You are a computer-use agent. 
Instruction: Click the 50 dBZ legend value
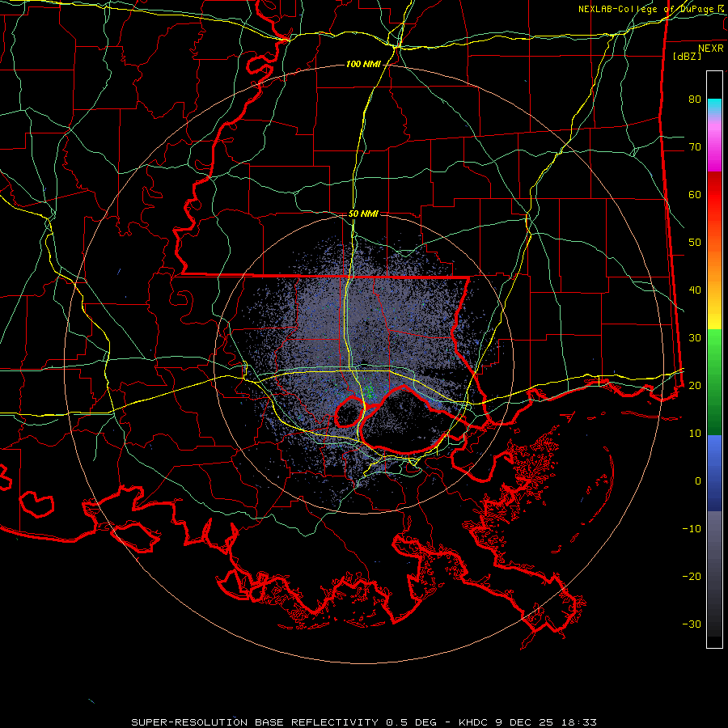(x=695, y=243)
